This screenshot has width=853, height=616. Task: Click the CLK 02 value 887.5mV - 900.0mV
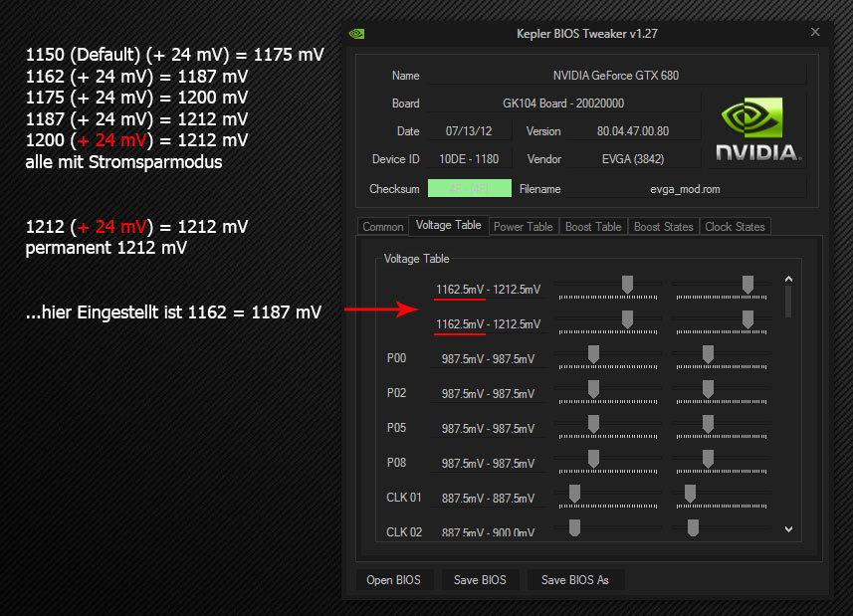click(x=488, y=532)
